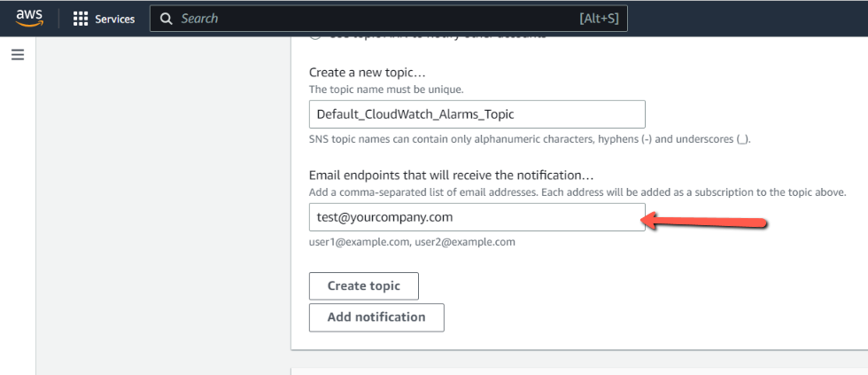868x375 pixels.
Task: Focus the AWS search box
Action: 389,19
